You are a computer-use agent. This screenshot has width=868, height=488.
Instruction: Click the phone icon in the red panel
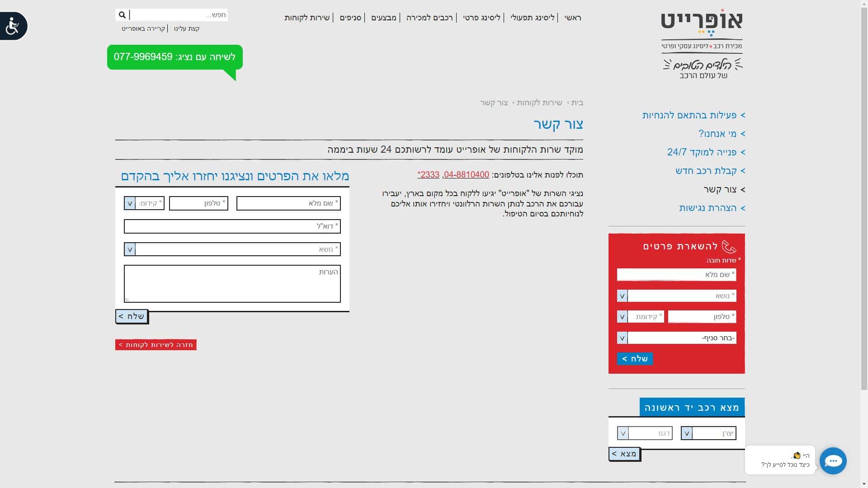(729, 246)
